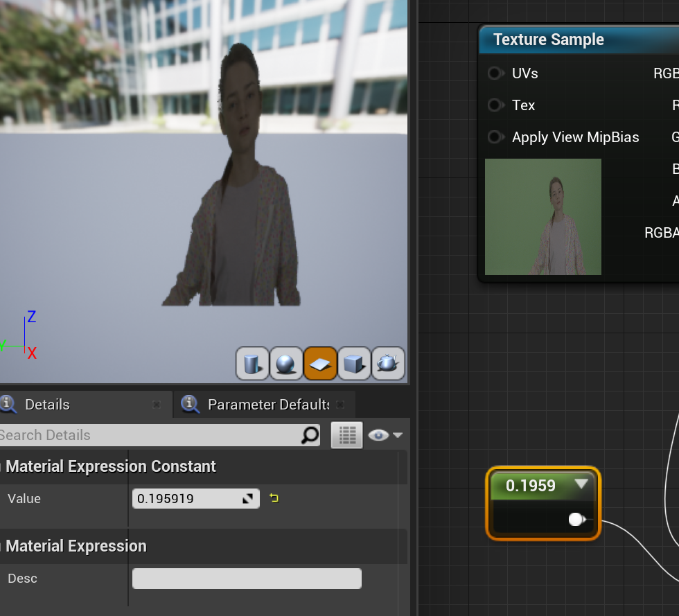The image size is (679, 616).
Task: Select the Texture Sample node title
Action: [x=548, y=40]
